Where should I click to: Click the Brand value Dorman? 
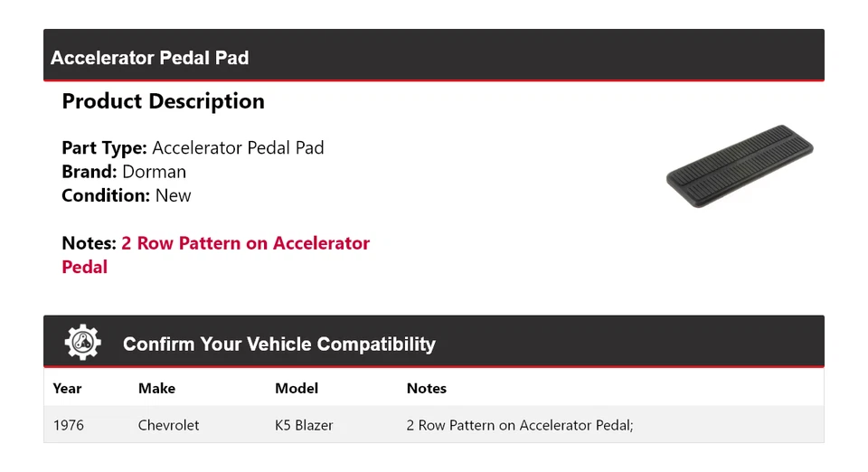[x=154, y=172]
